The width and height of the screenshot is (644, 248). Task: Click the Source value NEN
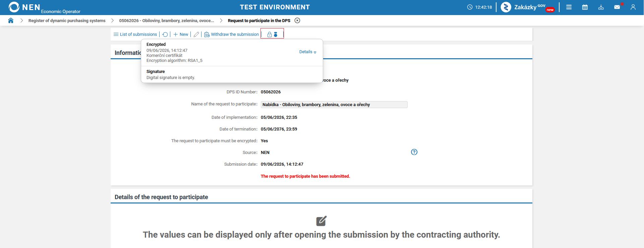(265, 152)
